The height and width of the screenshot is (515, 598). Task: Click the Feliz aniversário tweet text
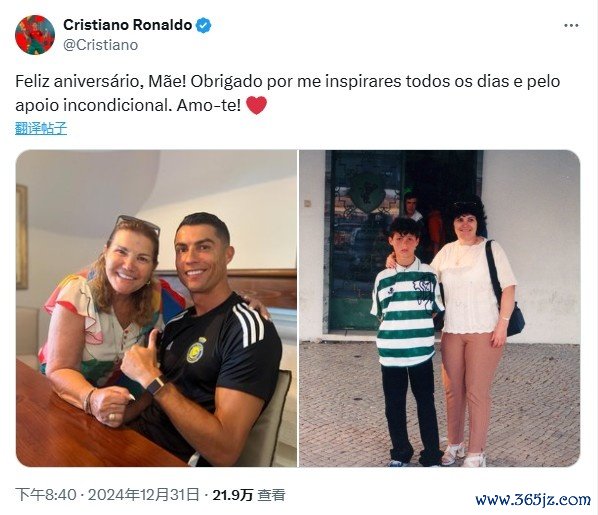[x=288, y=93]
